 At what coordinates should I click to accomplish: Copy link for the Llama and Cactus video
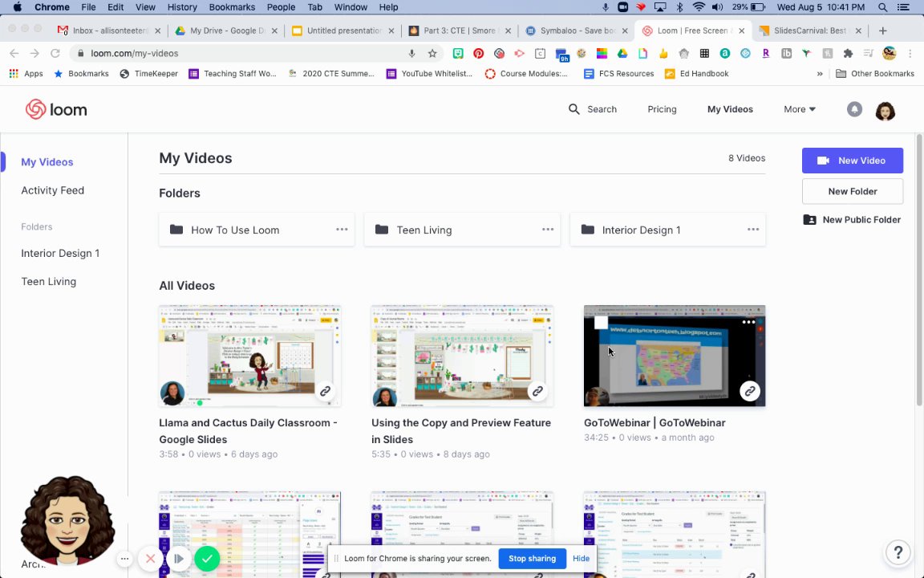coord(326,391)
